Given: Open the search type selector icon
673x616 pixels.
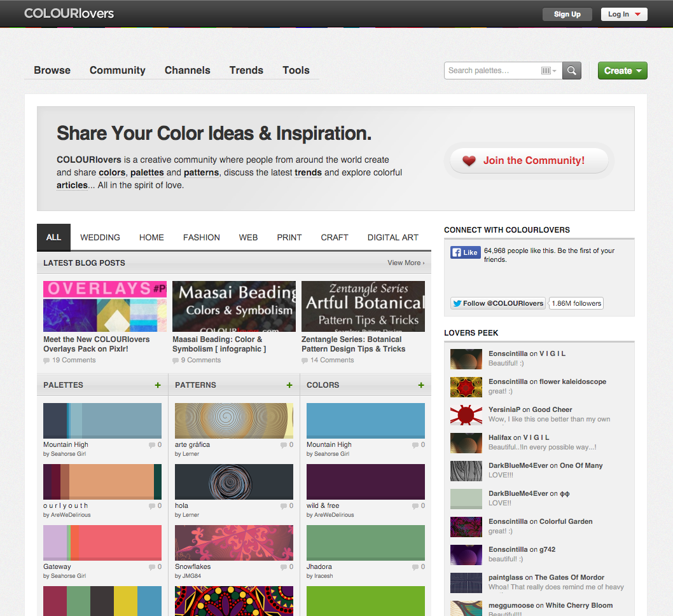Looking at the screenshot, I should click(x=548, y=71).
